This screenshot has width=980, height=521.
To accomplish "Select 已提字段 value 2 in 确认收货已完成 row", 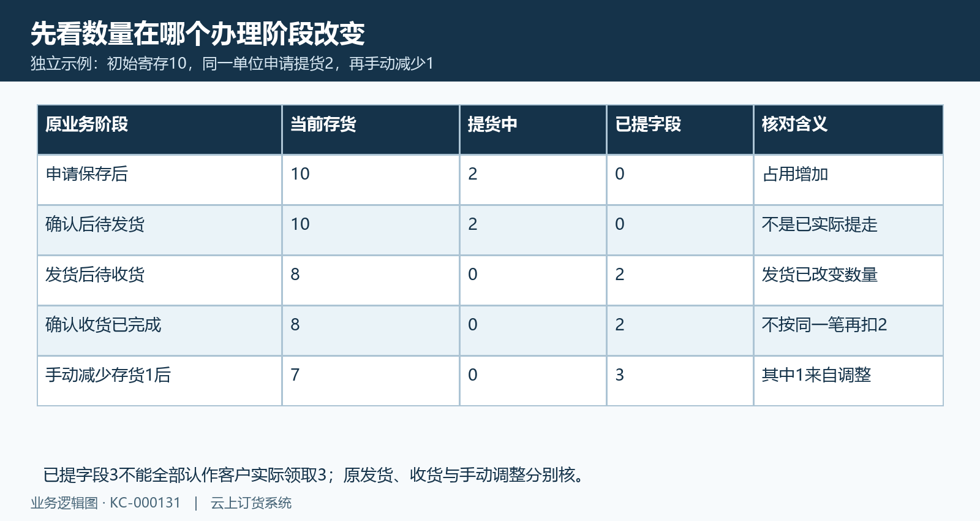I will (x=620, y=325).
